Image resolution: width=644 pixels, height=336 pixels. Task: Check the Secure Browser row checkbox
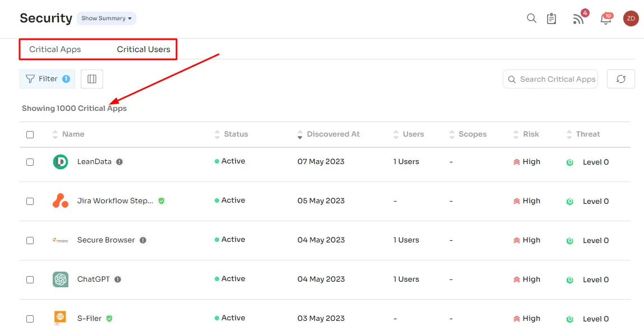point(30,240)
